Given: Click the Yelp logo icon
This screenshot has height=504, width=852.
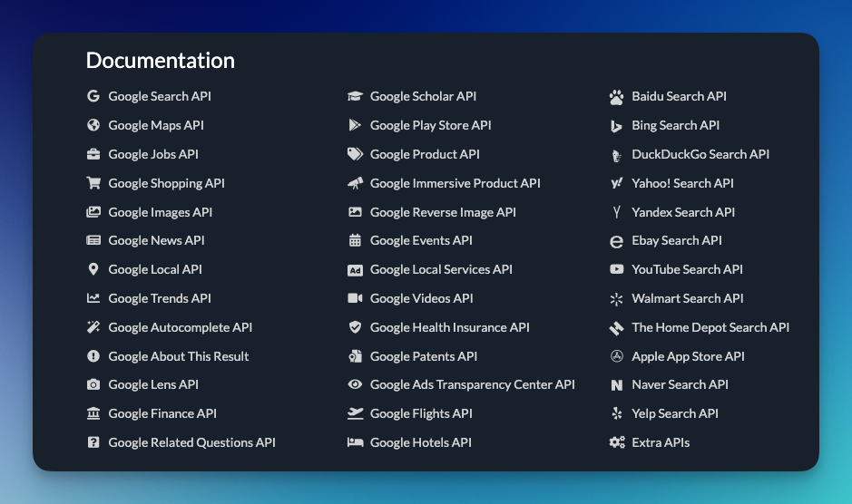Looking at the screenshot, I should coord(617,413).
